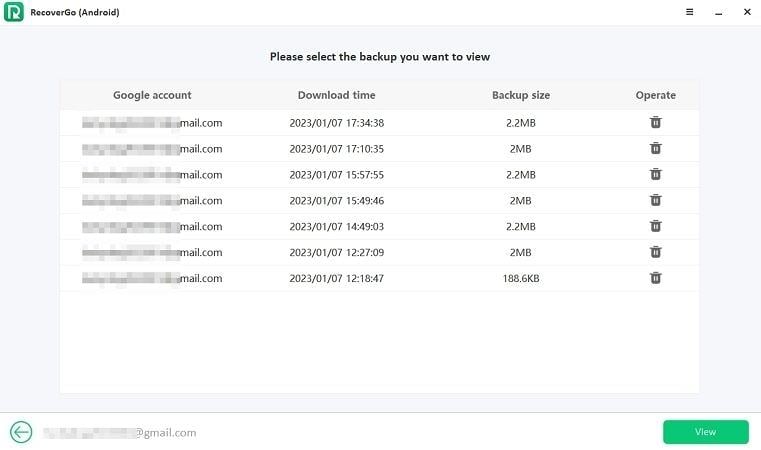The width and height of the screenshot is (761, 450).
Task: Trash the backup from 12:27:09
Action: point(655,252)
